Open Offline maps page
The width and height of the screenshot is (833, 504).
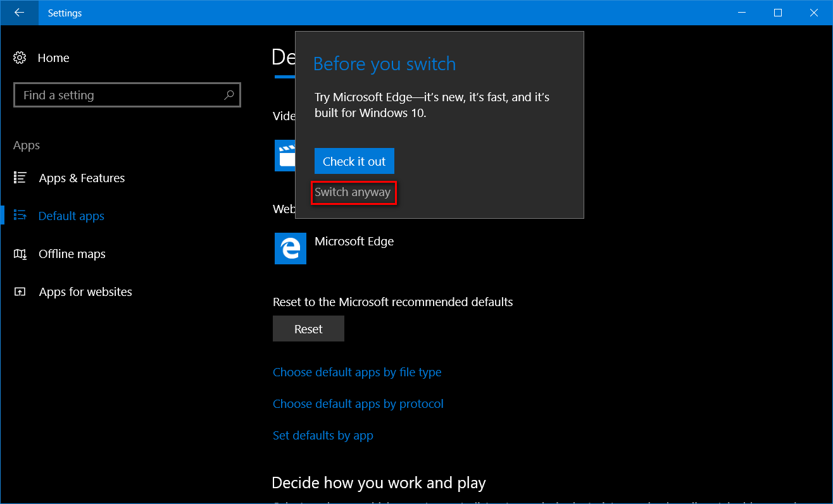[72, 254]
